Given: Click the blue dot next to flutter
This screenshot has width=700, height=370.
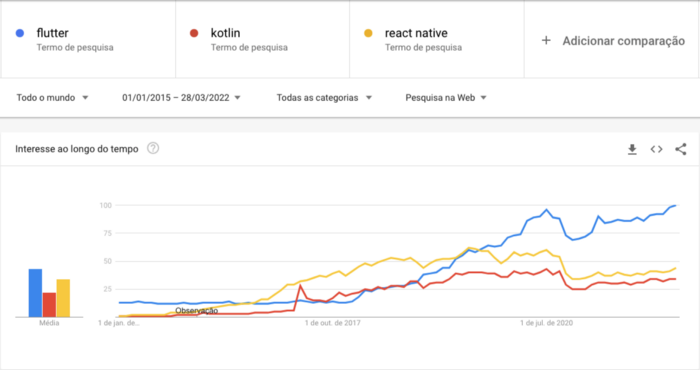Looking at the screenshot, I should (20, 33).
